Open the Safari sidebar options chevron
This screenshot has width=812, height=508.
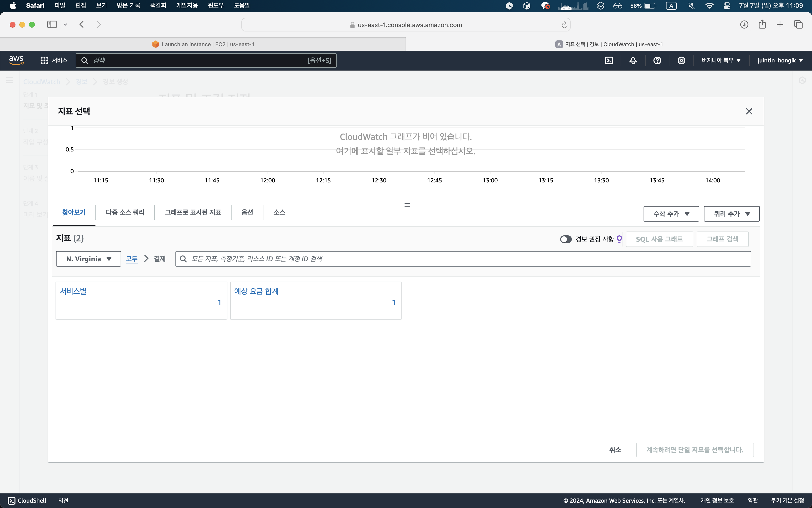(65, 24)
